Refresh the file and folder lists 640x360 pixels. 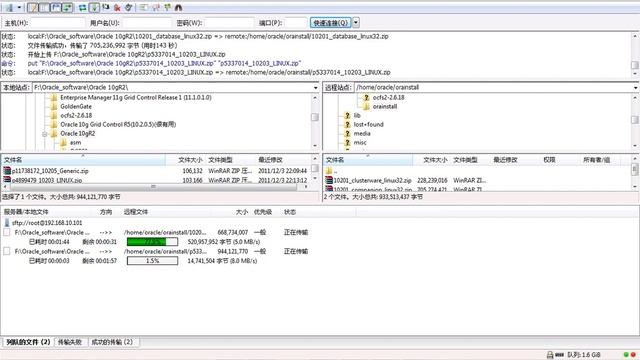pos(83,7)
